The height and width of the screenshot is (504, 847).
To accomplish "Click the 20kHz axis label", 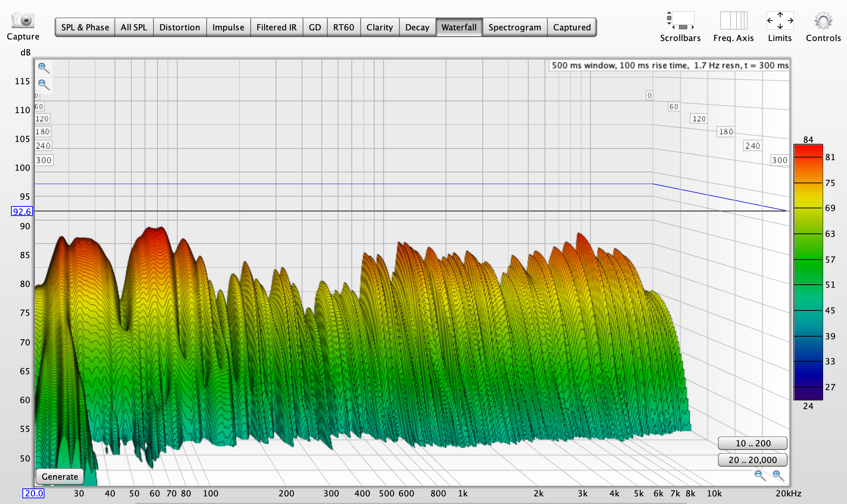I will click(789, 493).
